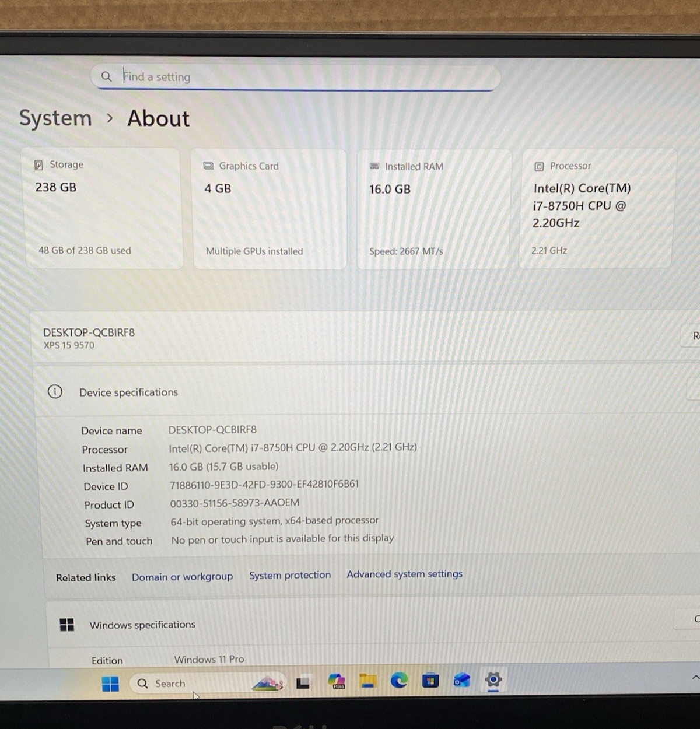Click the Settings gear icon in taskbar
Screen dimensions: 700x729
click(x=494, y=679)
